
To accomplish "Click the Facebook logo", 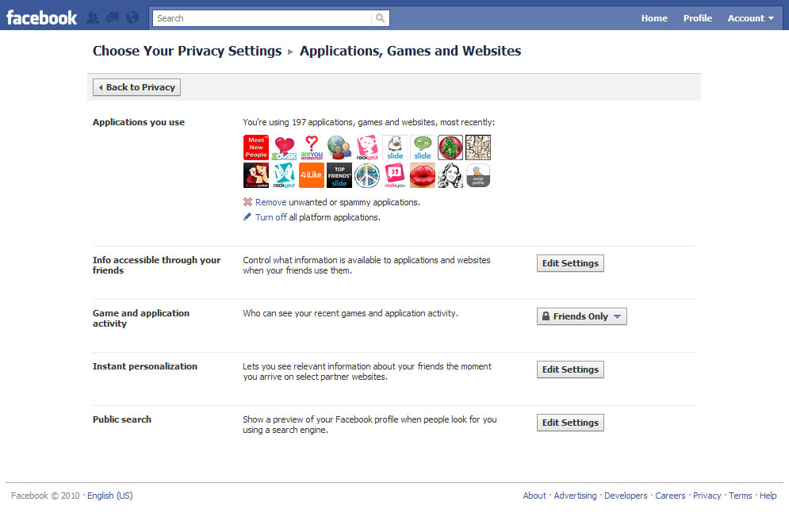I will coord(41,18).
